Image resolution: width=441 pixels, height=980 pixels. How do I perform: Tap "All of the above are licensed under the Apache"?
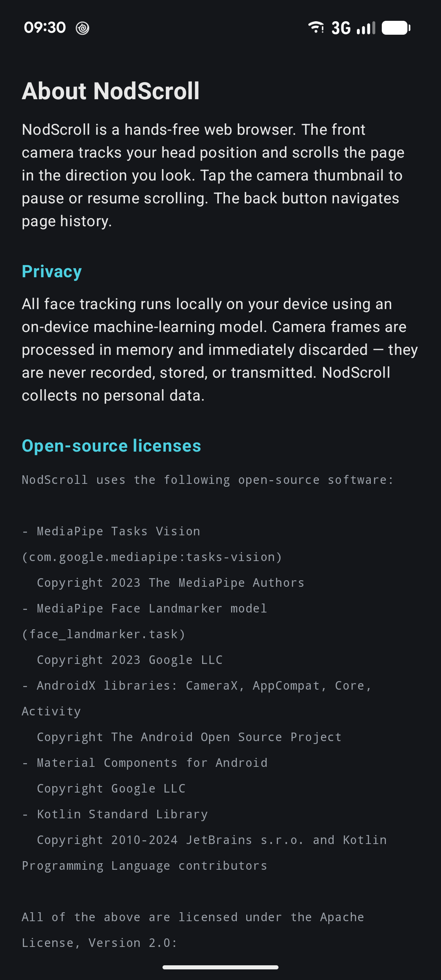[193, 918]
